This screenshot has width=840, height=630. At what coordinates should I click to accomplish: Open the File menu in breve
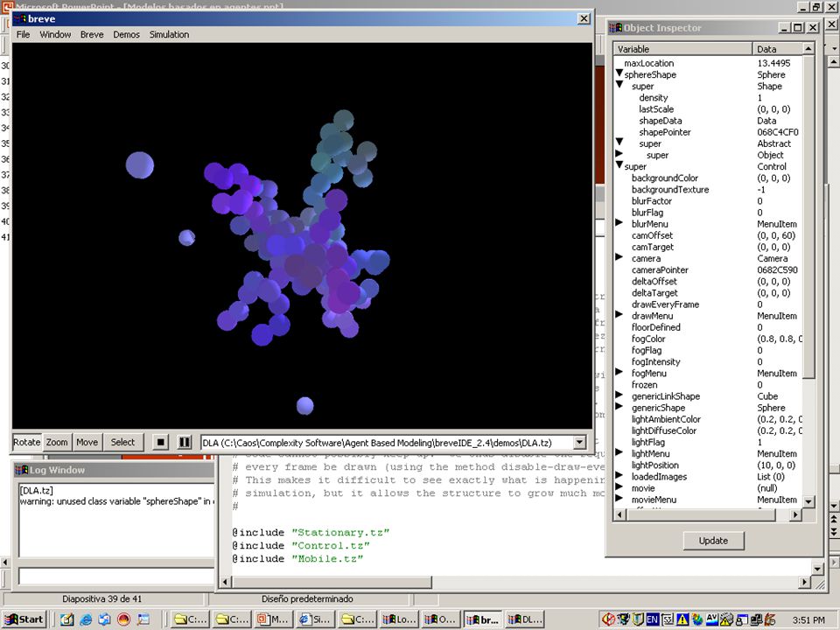[23, 34]
